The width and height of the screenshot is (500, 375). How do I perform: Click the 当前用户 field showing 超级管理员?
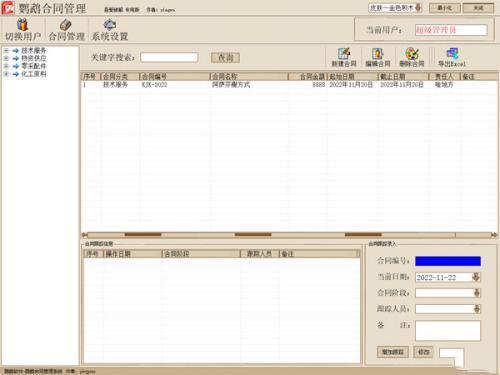tap(451, 30)
